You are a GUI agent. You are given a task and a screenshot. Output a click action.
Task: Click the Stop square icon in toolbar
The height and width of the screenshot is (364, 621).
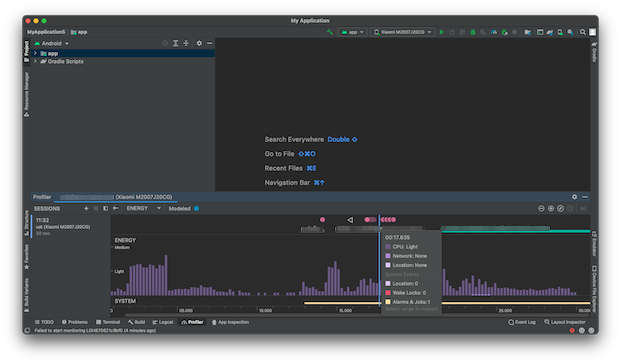(514, 32)
